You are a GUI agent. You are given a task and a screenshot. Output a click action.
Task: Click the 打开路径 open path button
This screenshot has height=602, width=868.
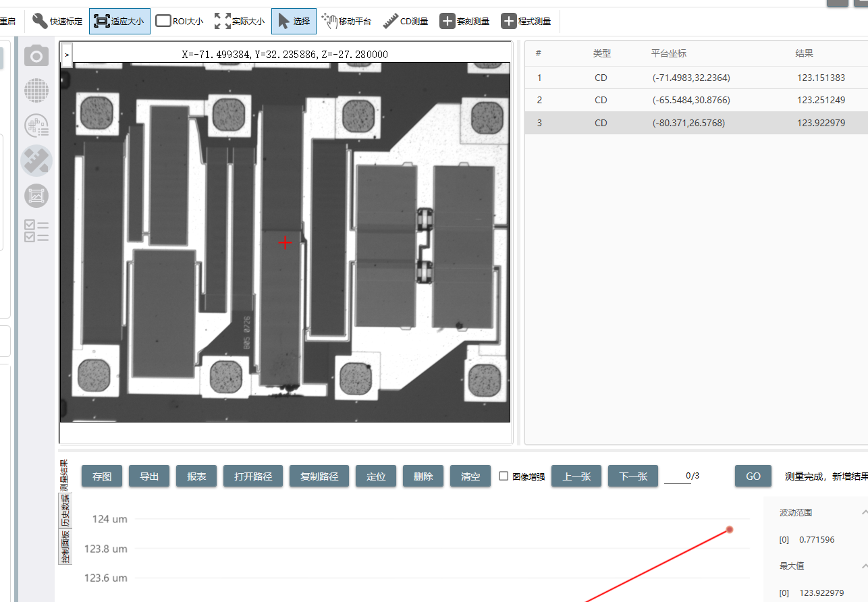(x=253, y=476)
